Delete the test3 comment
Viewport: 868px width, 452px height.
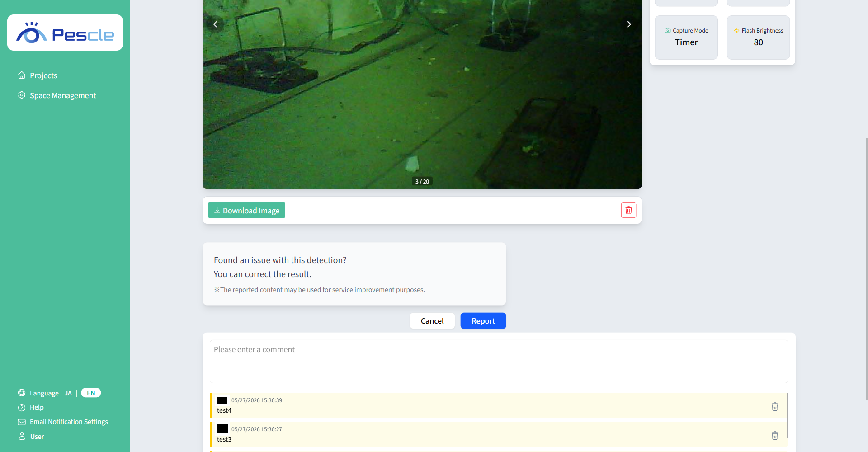pyautogui.click(x=775, y=435)
